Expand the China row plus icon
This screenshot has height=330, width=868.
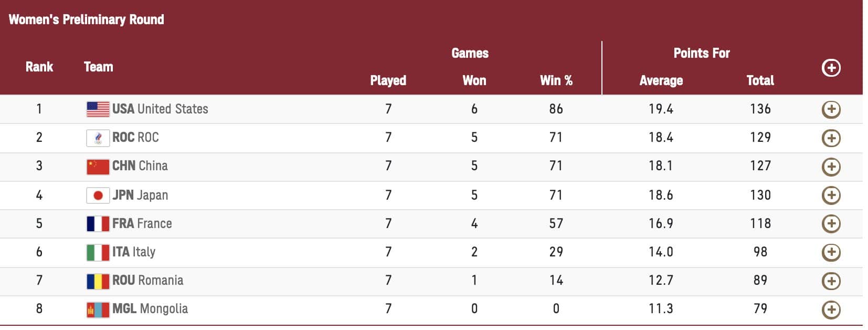[831, 167]
